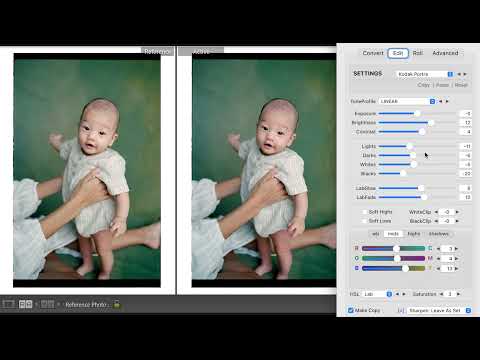Select the tab left of mids
The width and height of the screenshot is (480, 360).
tap(376, 234)
